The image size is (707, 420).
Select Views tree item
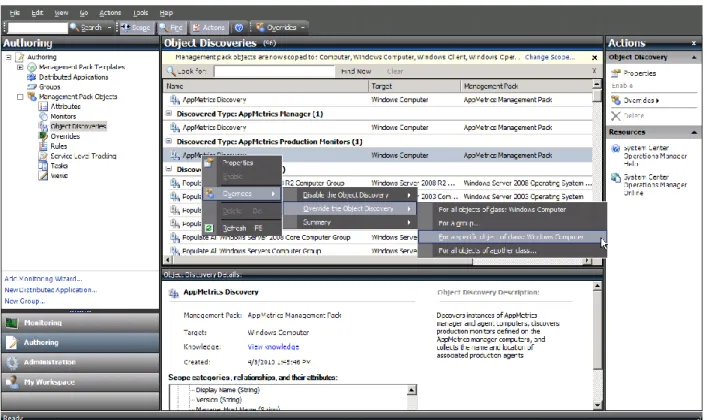click(x=59, y=175)
